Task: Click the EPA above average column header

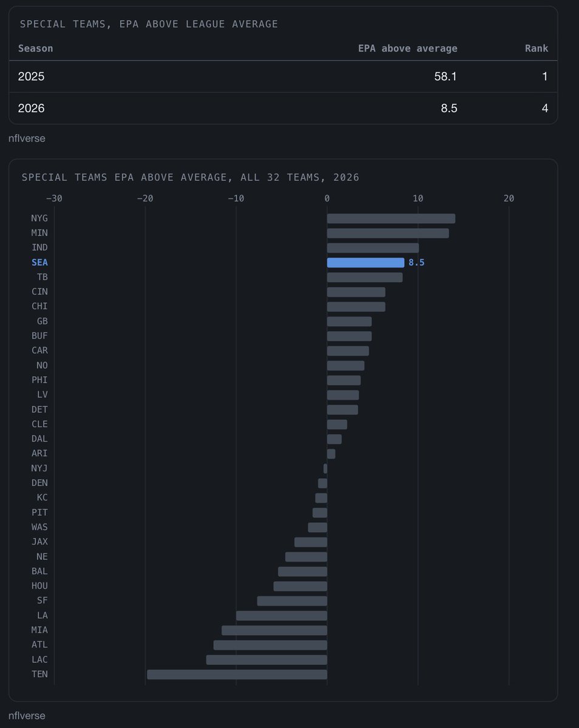Action: click(408, 49)
